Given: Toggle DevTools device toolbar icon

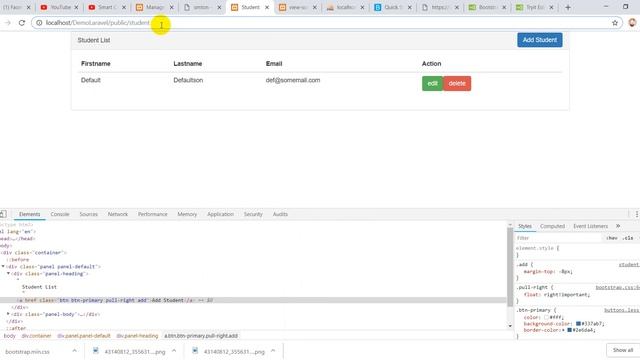Looking at the screenshot, I should 3,214.
